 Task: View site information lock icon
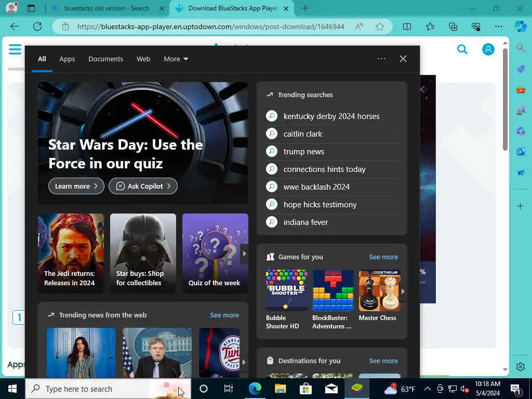pos(65,26)
